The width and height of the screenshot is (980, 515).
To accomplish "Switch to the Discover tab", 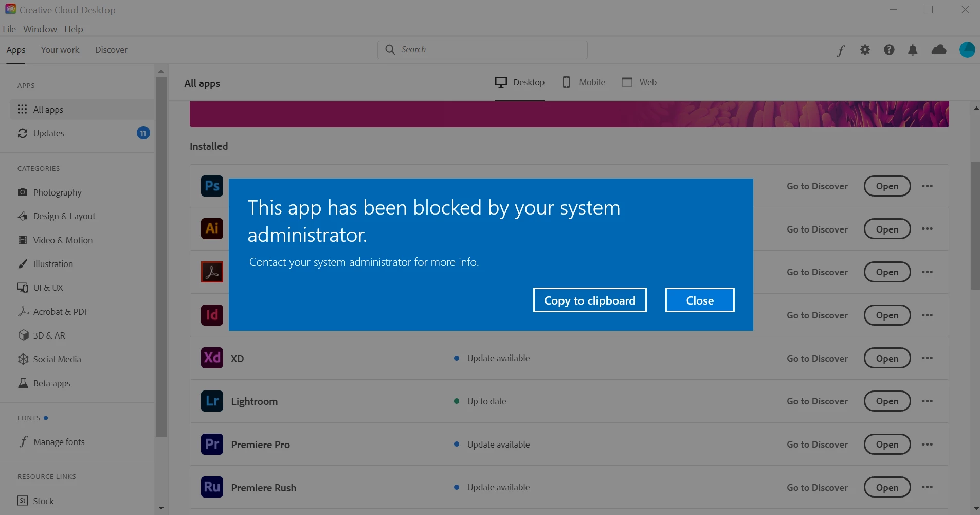I will point(111,50).
